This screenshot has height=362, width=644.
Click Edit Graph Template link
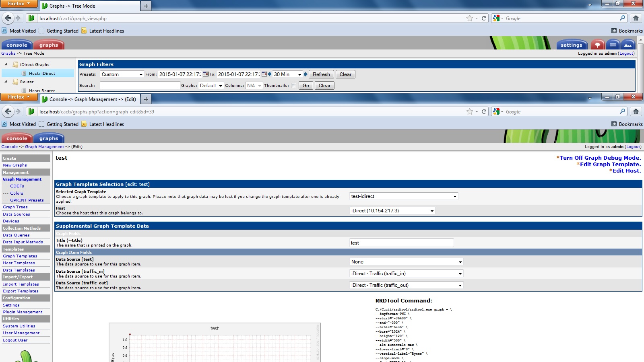pyautogui.click(x=610, y=164)
